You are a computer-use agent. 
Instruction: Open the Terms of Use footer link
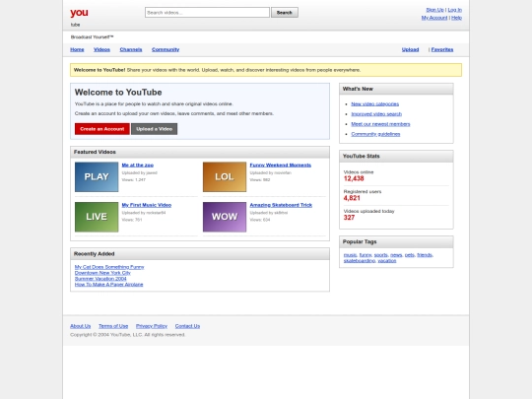tap(113, 326)
